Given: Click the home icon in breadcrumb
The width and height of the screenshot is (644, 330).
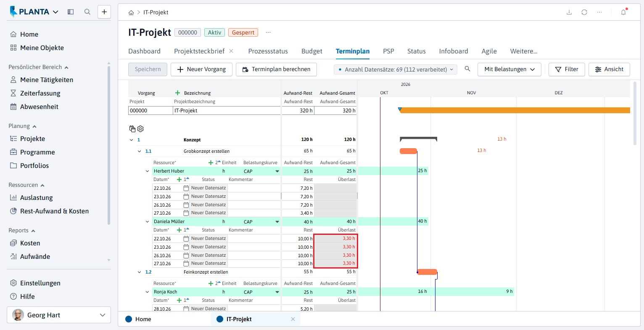Looking at the screenshot, I should click(132, 13).
